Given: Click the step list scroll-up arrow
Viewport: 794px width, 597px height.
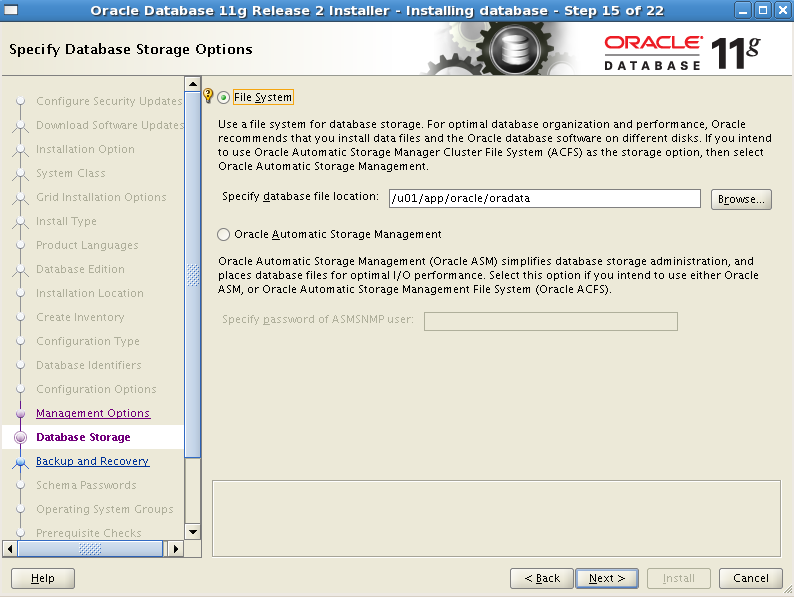Looking at the screenshot, I should pyautogui.click(x=192, y=84).
